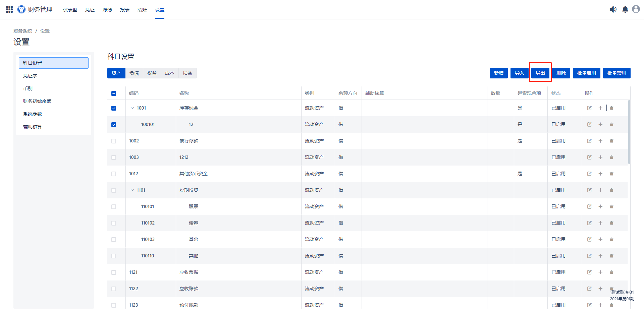The height and width of the screenshot is (314, 644).
Task: Delete account 1101 短期投资
Action: point(611,190)
